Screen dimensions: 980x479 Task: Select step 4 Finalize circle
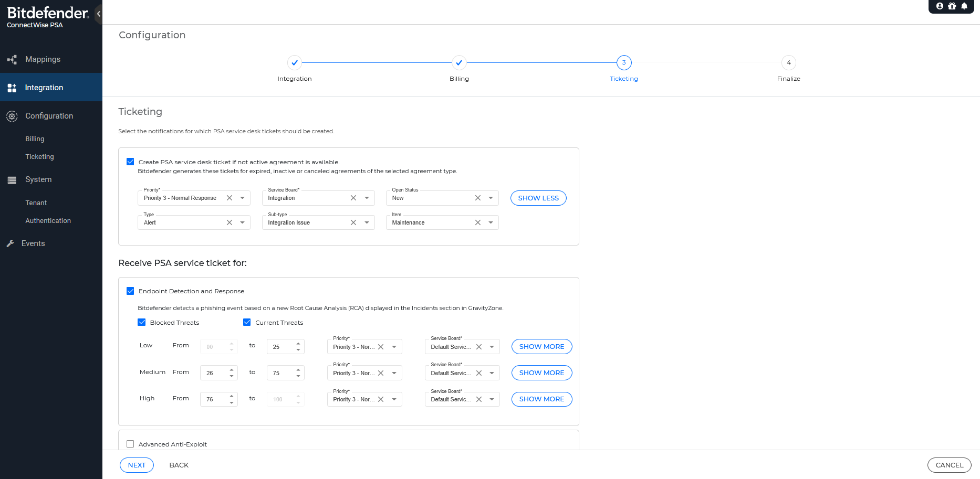789,62
